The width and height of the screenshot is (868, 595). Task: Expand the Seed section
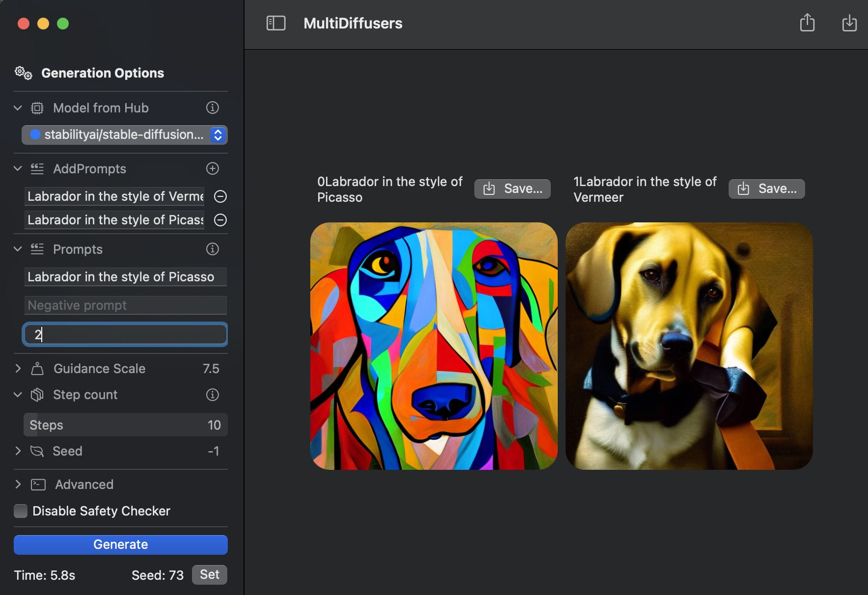18,451
